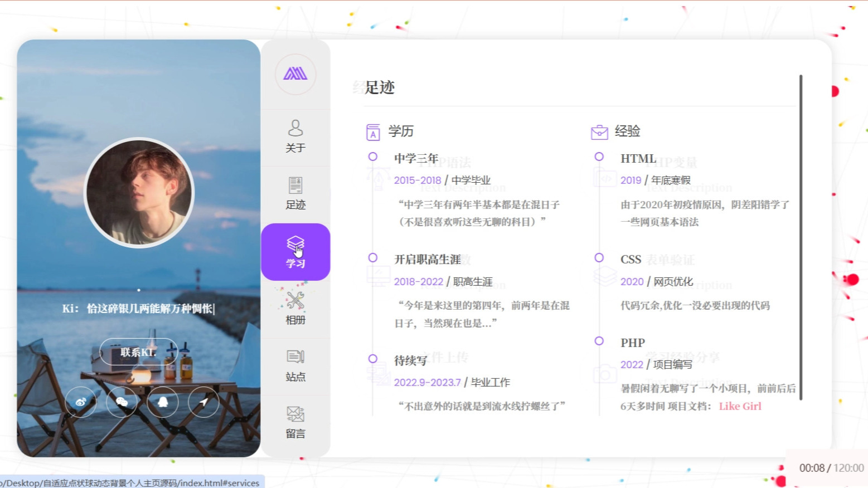Click the 中学三年 entry title
The height and width of the screenshot is (488, 868).
pos(416,159)
